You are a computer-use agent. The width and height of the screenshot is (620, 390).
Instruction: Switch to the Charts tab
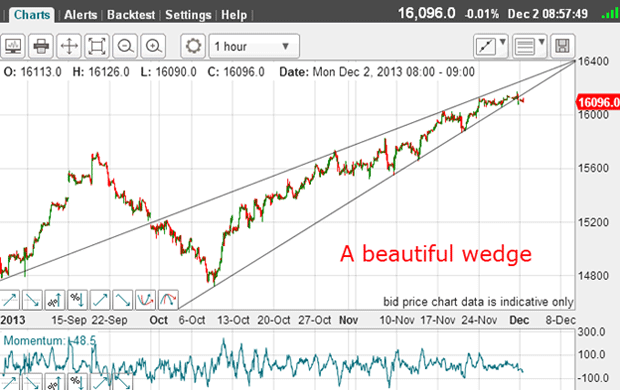(x=32, y=15)
